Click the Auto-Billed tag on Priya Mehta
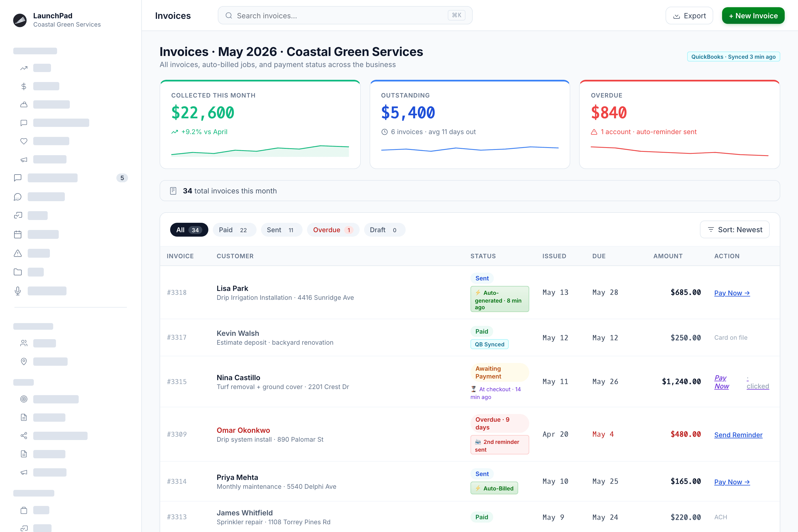The height and width of the screenshot is (532, 798). pos(494,488)
